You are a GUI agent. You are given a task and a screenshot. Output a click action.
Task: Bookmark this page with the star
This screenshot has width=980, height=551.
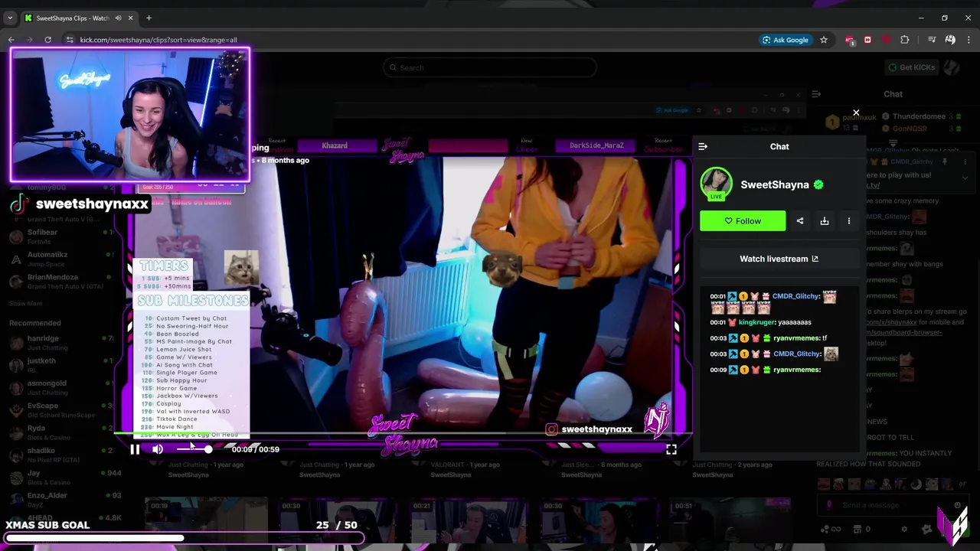(824, 40)
